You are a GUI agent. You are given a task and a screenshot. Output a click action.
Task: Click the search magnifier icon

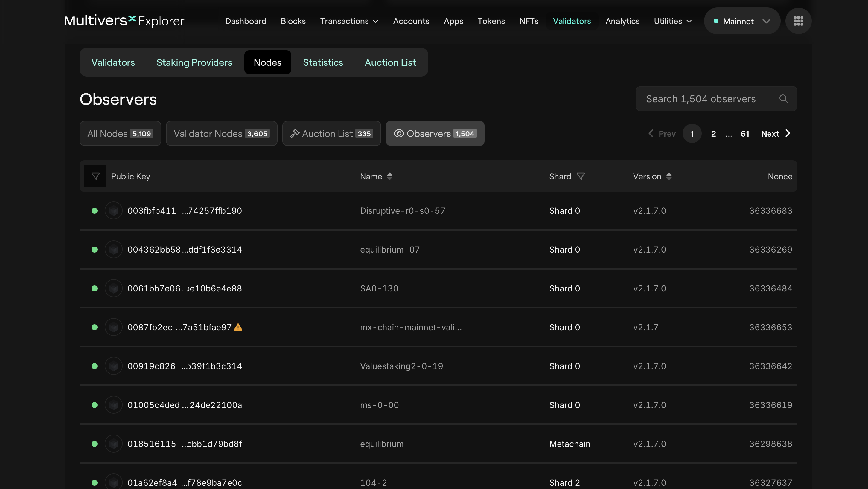coord(783,99)
